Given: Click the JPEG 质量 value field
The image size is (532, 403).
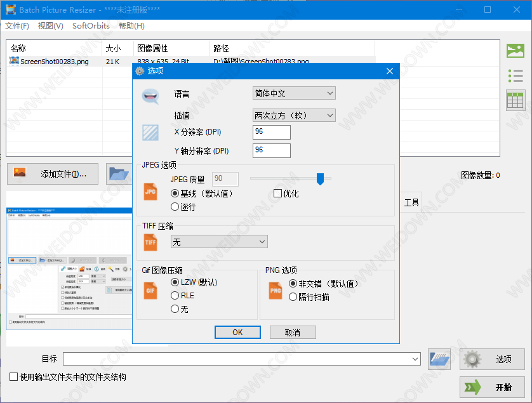Looking at the screenshot, I should coord(225,179).
